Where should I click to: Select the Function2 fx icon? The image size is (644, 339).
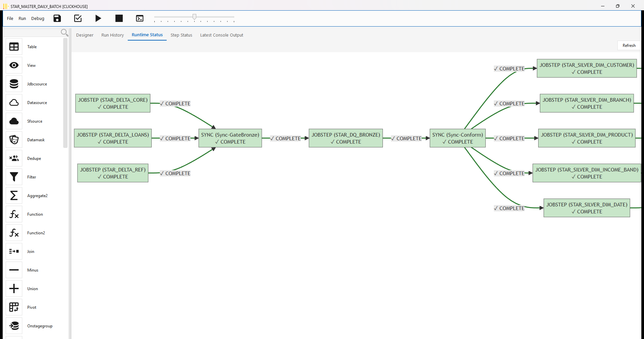coord(14,233)
